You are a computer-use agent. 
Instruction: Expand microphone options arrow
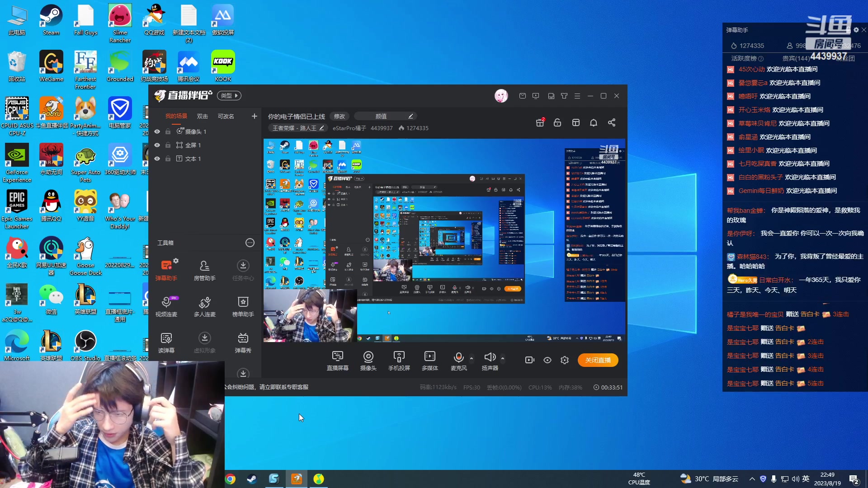coord(472,358)
